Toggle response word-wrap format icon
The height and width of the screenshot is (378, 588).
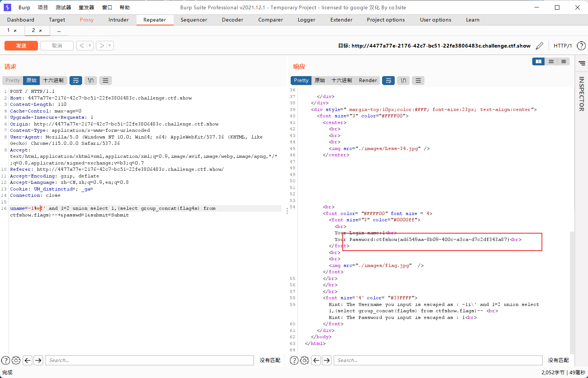pos(388,80)
